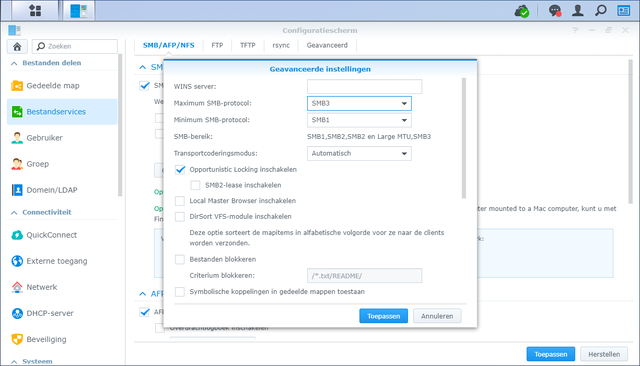Click the home icon in Control Panel
This screenshot has height=366, width=640.
[17, 47]
